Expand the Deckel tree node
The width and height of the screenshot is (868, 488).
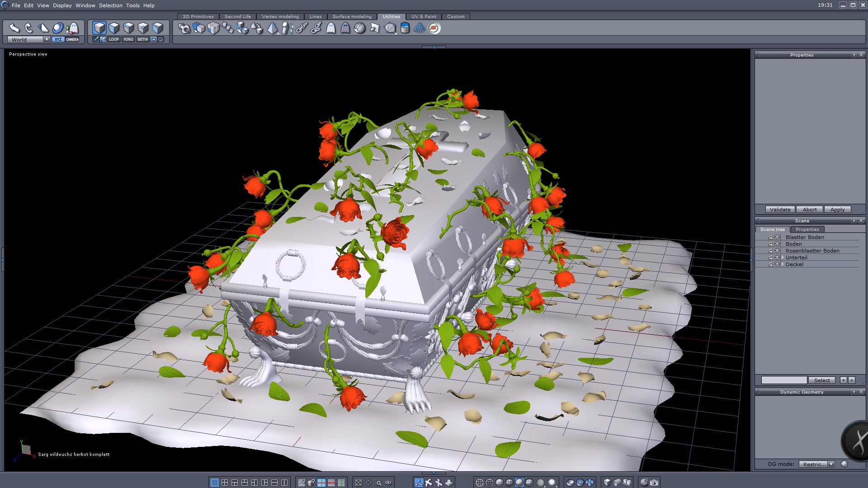pos(783,264)
